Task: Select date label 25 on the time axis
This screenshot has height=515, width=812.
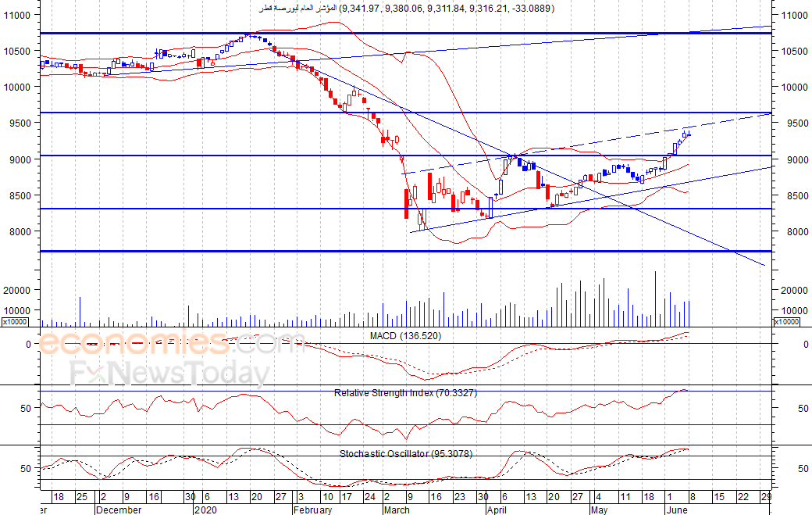Action: point(82,497)
